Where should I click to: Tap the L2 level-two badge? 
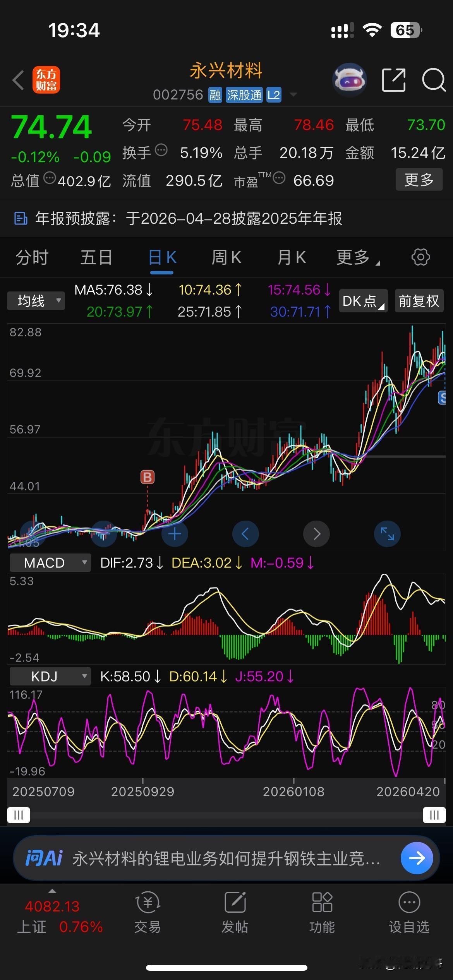click(x=273, y=95)
